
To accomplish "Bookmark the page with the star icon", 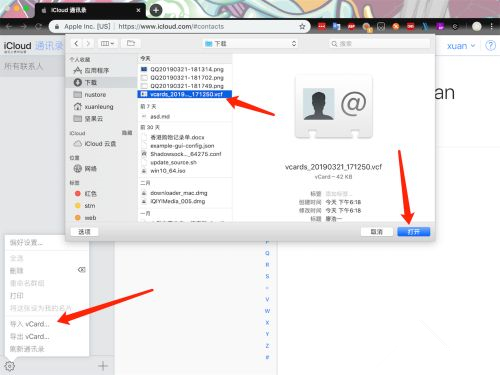I will click(x=302, y=27).
